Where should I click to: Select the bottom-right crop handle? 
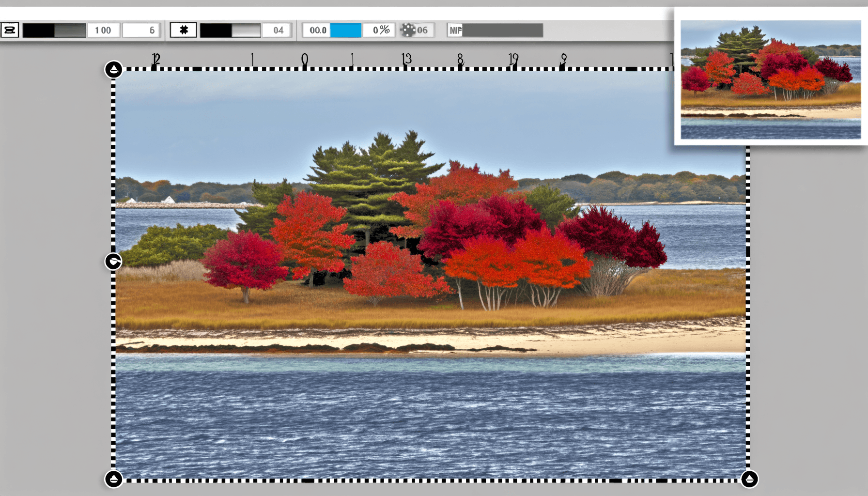(x=751, y=479)
